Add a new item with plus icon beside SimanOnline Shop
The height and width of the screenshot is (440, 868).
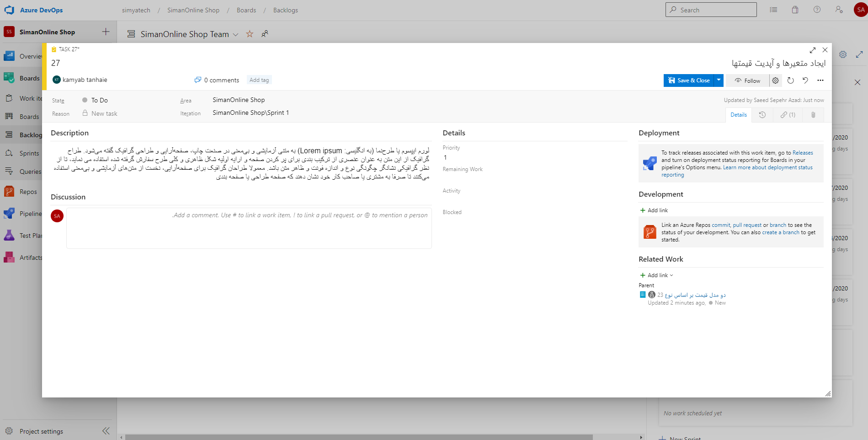coord(106,32)
